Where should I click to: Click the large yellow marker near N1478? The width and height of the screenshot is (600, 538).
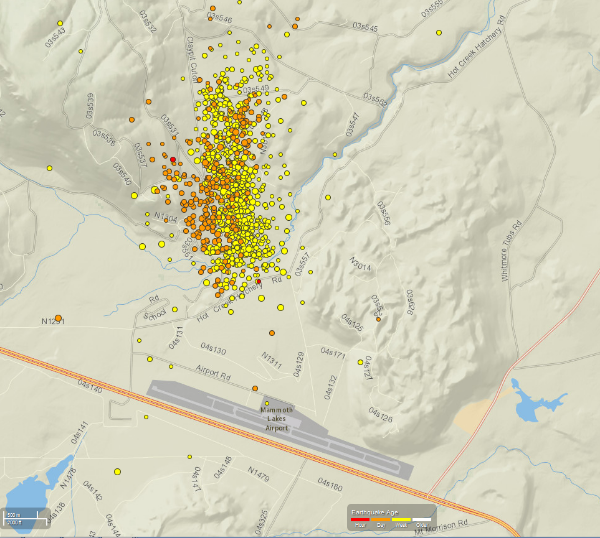(117, 471)
